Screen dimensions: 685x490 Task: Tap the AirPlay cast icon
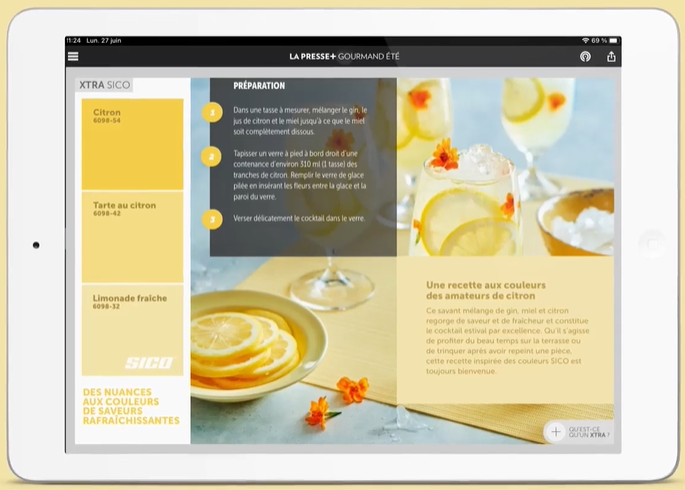585,57
